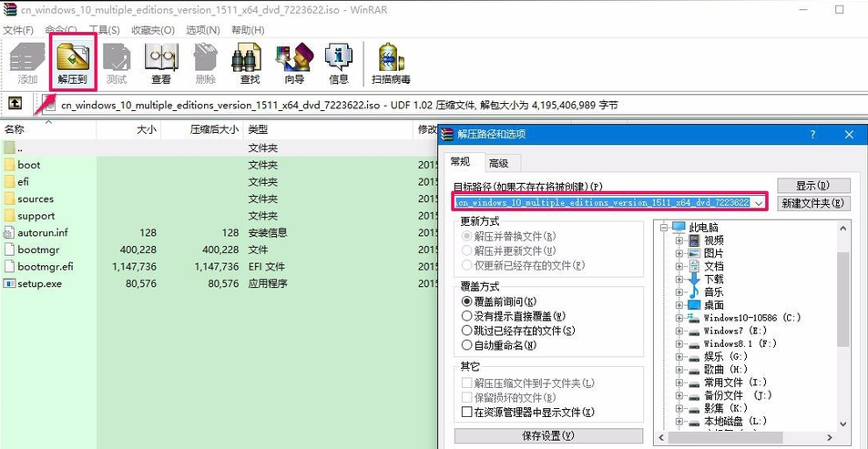Expand the 文档 tree node
The height and width of the screenshot is (449, 868).
(x=679, y=266)
